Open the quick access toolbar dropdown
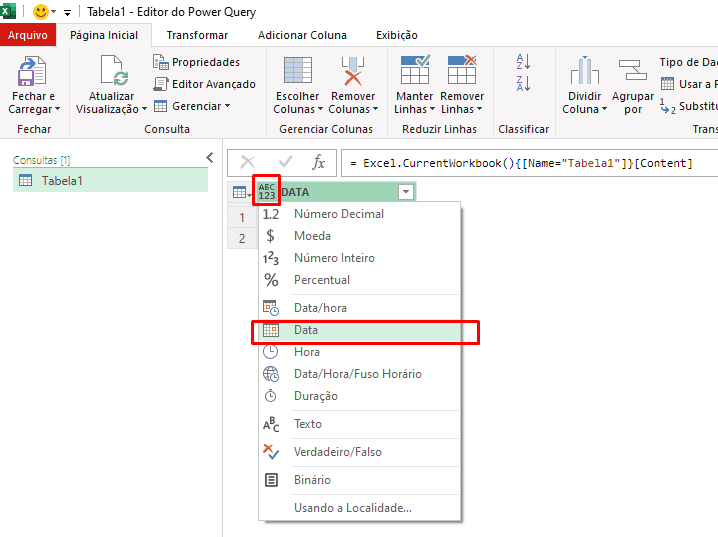This screenshot has height=537, width=718. [67, 12]
